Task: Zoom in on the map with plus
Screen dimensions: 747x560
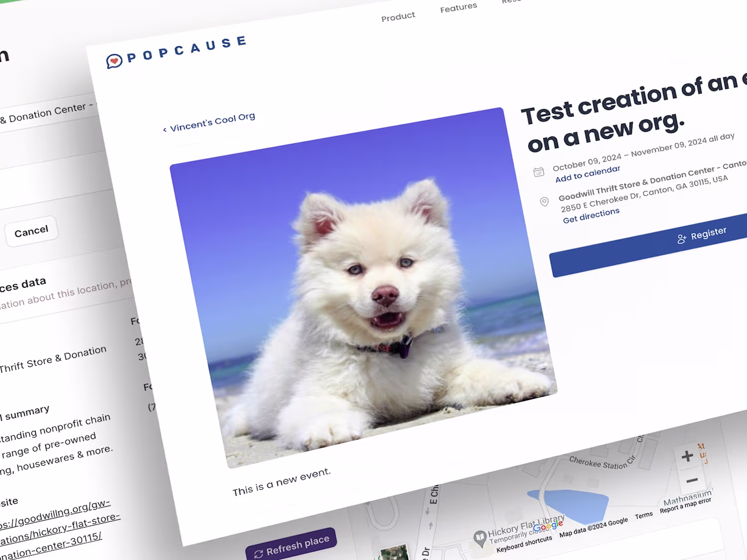Action: point(687,456)
